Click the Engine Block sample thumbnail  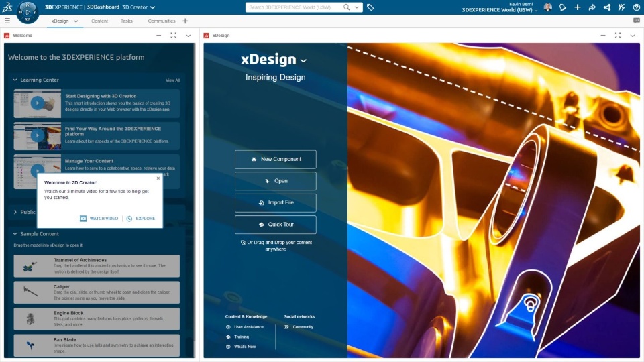(30, 319)
